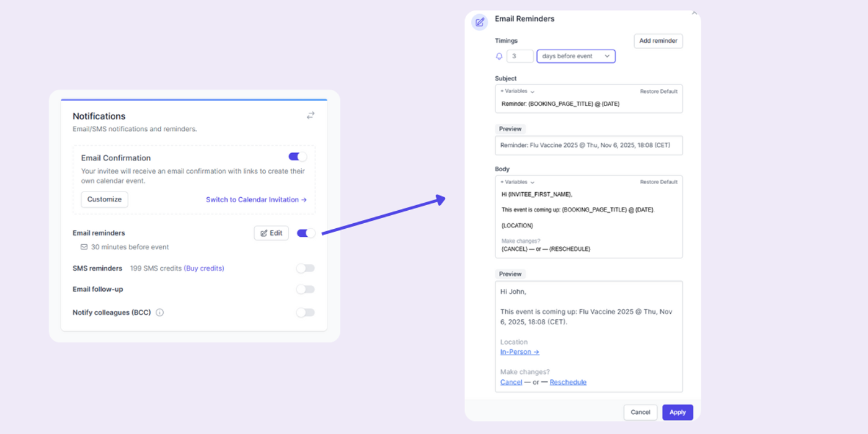Expand the Variables dropdown under Subject
This screenshot has height=434, width=868.
coord(515,91)
